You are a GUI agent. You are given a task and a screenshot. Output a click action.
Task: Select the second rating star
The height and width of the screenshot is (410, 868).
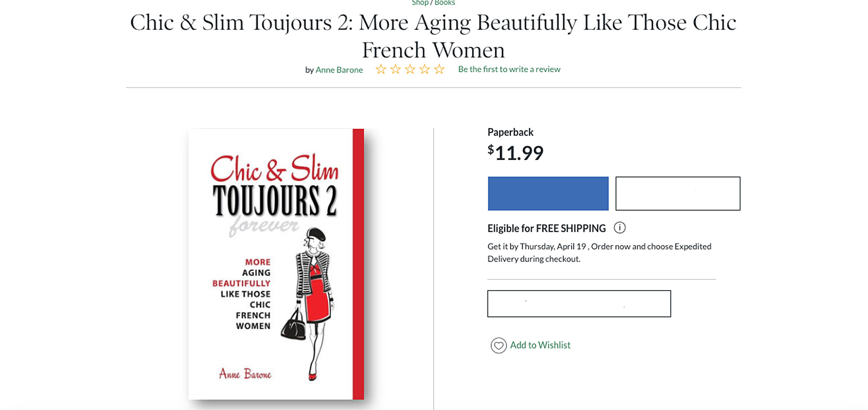[395, 69]
